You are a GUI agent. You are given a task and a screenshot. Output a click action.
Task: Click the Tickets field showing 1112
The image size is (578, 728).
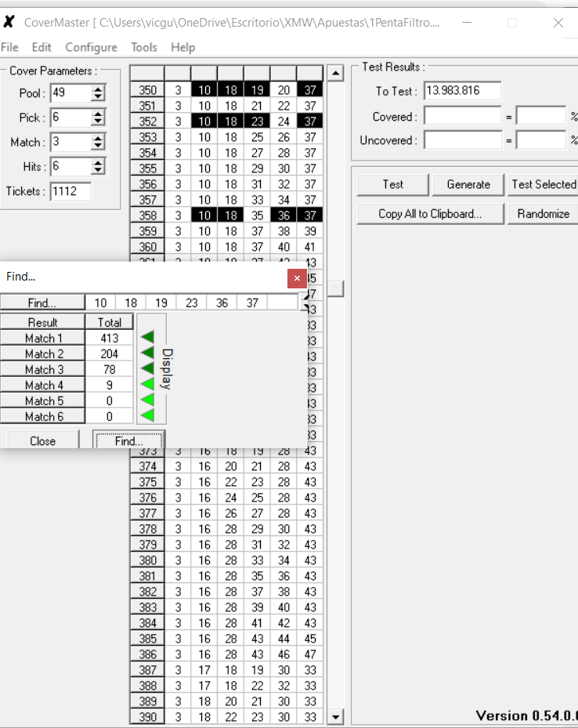[x=71, y=191]
